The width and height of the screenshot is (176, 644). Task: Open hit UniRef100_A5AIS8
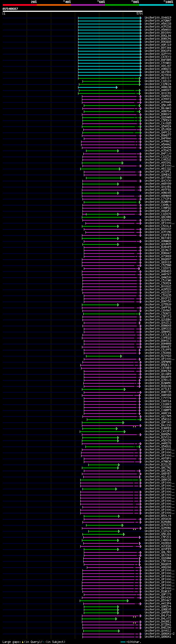coord(158,24)
